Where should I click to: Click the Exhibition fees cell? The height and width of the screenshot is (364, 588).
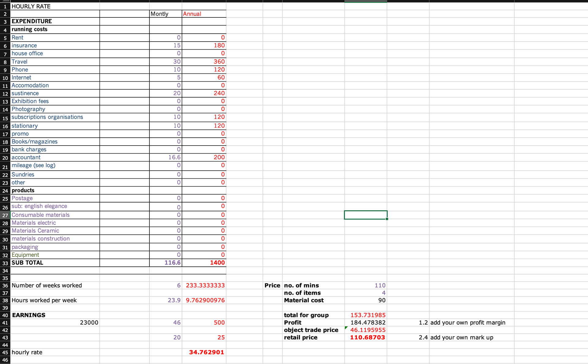click(x=55, y=101)
